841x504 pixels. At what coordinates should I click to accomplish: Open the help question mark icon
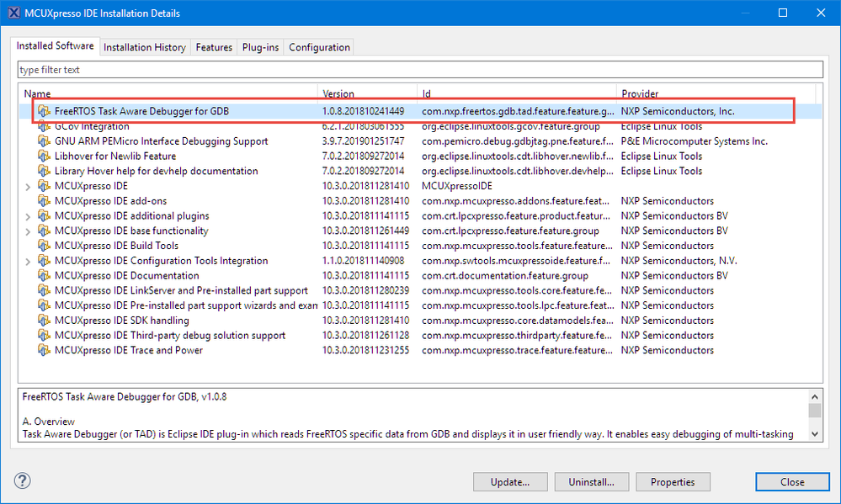coord(23,480)
